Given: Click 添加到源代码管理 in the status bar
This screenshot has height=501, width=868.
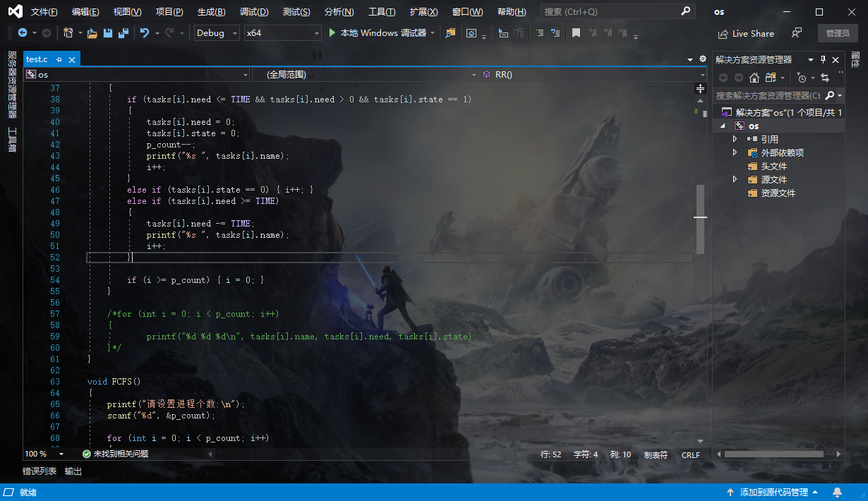Looking at the screenshot, I should click(x=773, y=492).
